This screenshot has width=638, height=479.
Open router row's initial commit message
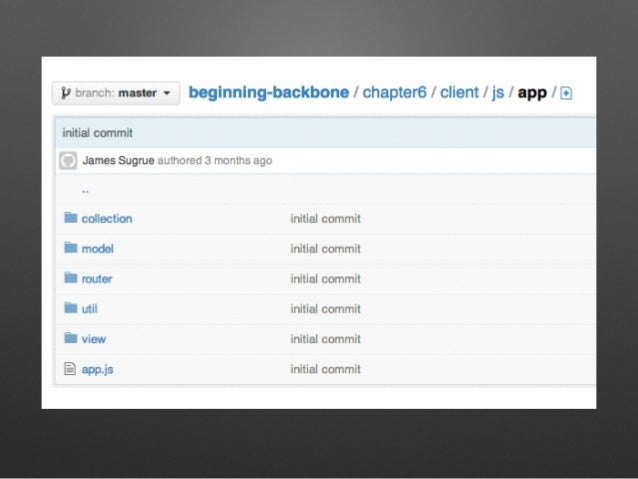[326, 279]
